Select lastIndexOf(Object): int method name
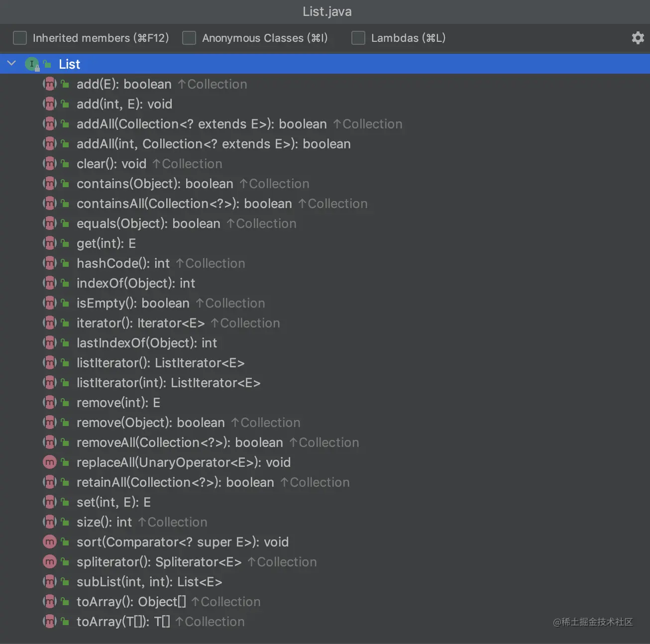The image size is (650, 644). (x=147, y=343)
